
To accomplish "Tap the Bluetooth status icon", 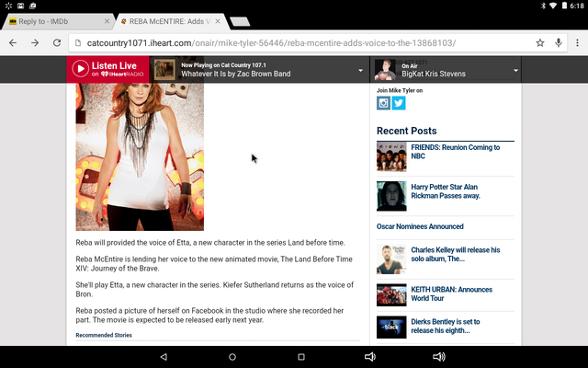I will pyautogui.click(x=543, y=6).
